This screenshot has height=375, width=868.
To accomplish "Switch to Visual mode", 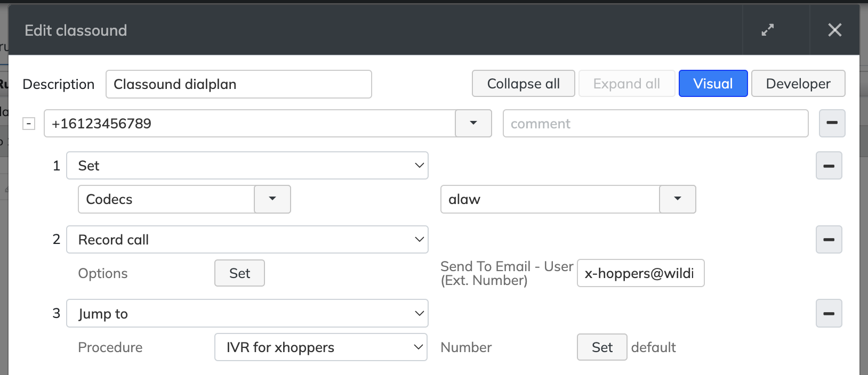I will coord(713,84).
